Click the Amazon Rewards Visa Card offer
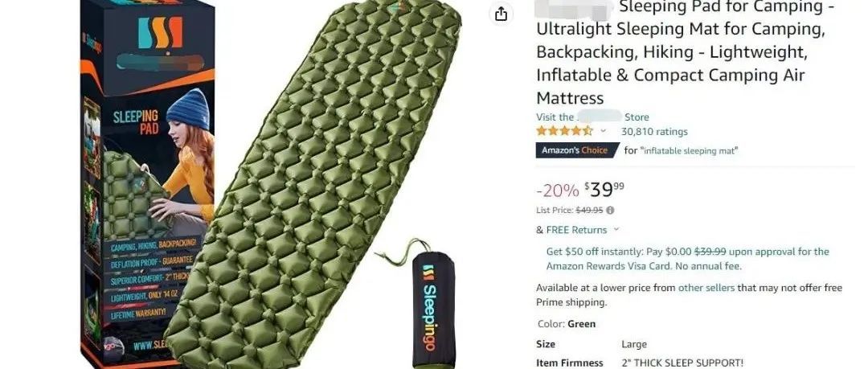The width and height of the screenshot is (868, 369). [x=687, y=259]
